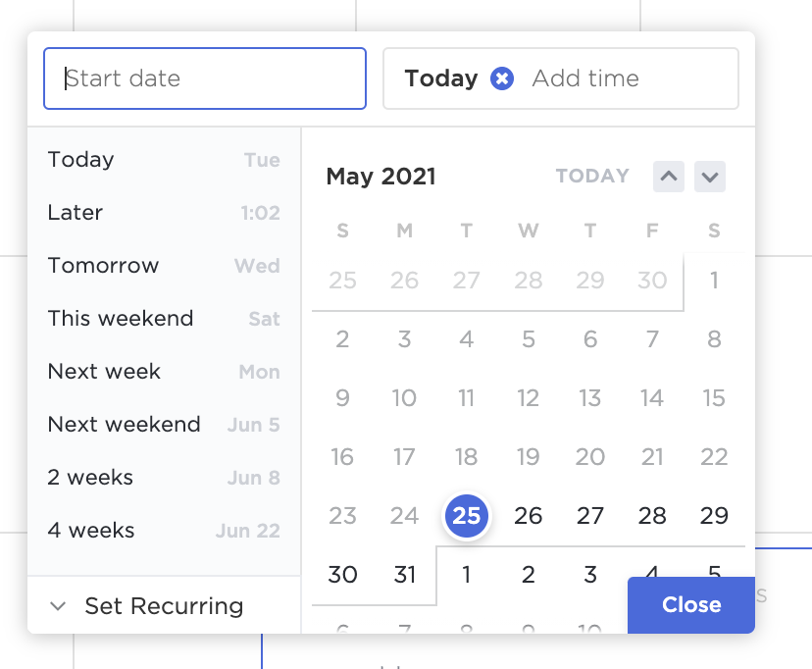The height and width of the screenshot is (669, 812).
Task: Click the Start date input field
Action: pyautogui.click(x=205, y=78)
